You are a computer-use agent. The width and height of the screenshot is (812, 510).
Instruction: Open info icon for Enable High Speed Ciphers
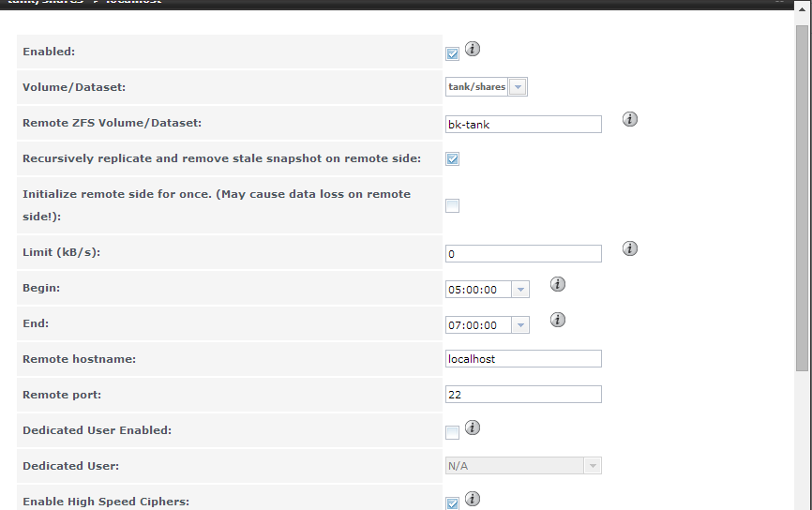tap(473, 499)
